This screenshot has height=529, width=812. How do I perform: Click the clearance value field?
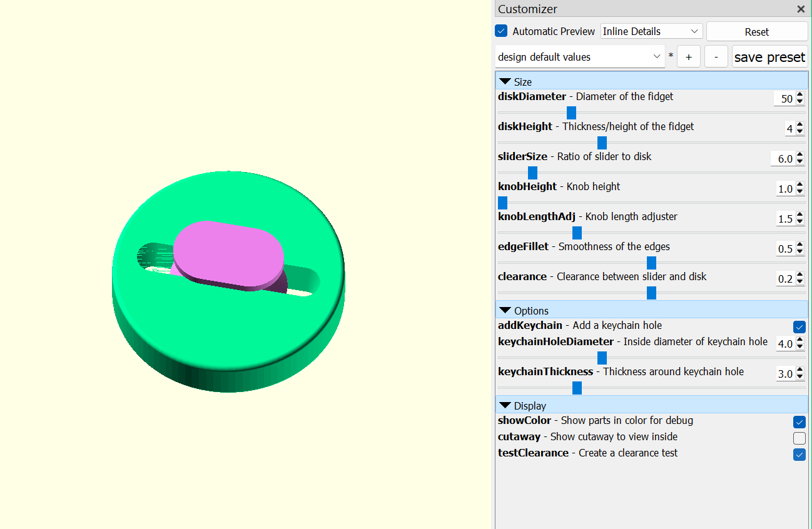[x=784, y=279]
